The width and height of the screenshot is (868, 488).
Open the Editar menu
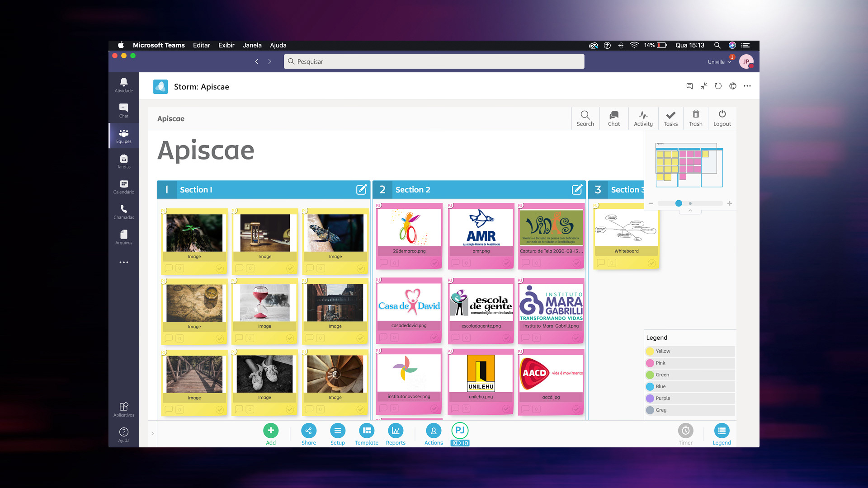[201, 45]
